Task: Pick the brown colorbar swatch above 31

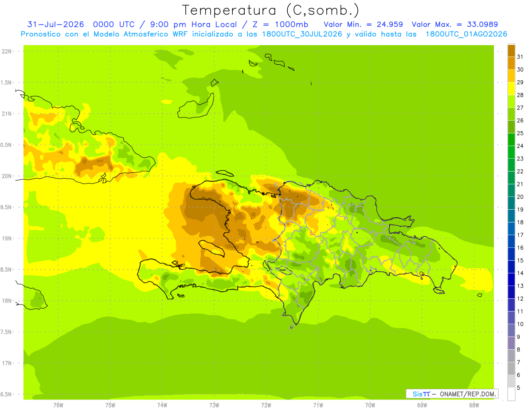Action: pyautogui.click(x=511, y=51)
